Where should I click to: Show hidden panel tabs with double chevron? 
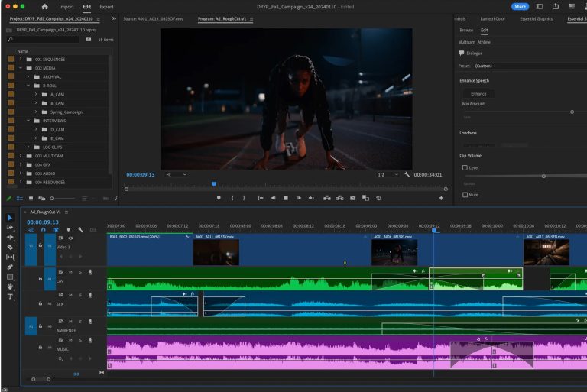point(114,18)
